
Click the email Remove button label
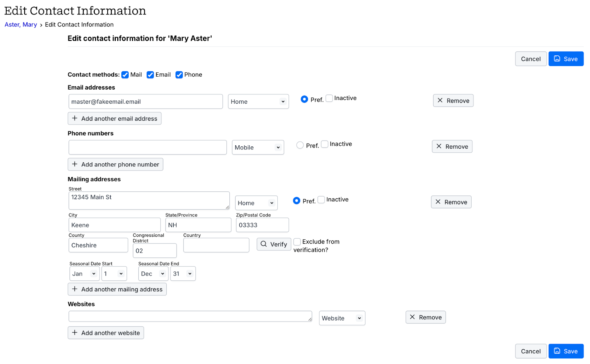[458, 101]
